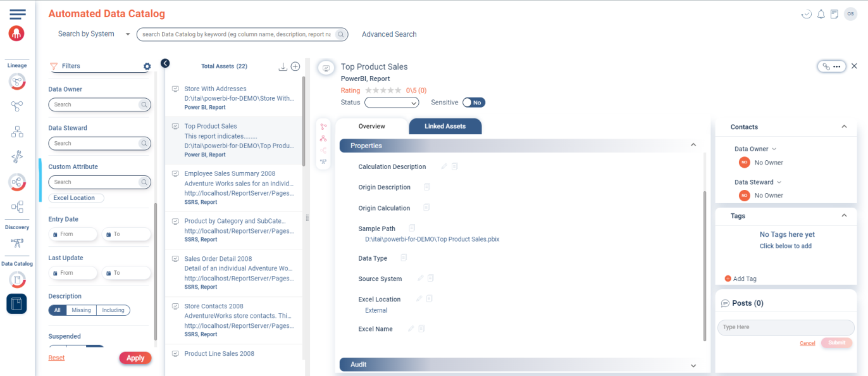Viewport: 868px width, 376px height.
Task: Expand the Audit section
Action: [693, 365]
